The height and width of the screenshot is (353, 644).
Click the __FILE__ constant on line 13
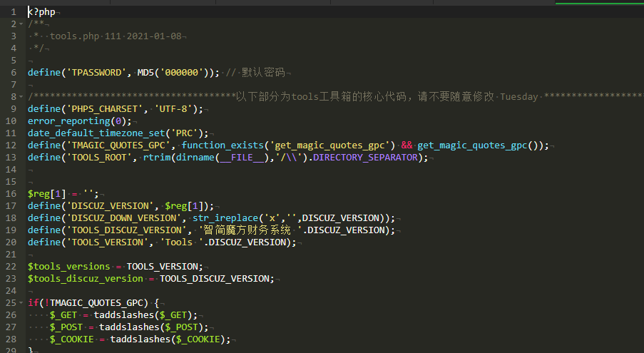coord(242,158)
